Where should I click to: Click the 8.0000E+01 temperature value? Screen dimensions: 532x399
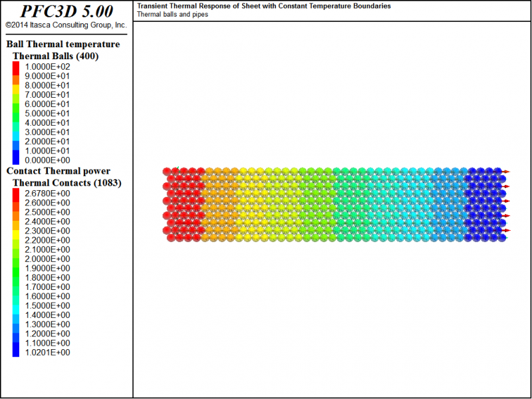[47, 85]
